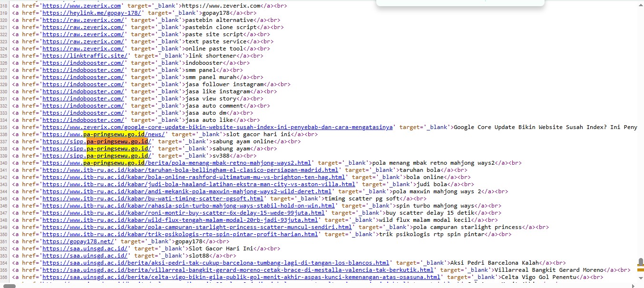The image size is (644, 288).
Task: Visit the zeverix google-core-update article link
Action: tap(217, 127)
